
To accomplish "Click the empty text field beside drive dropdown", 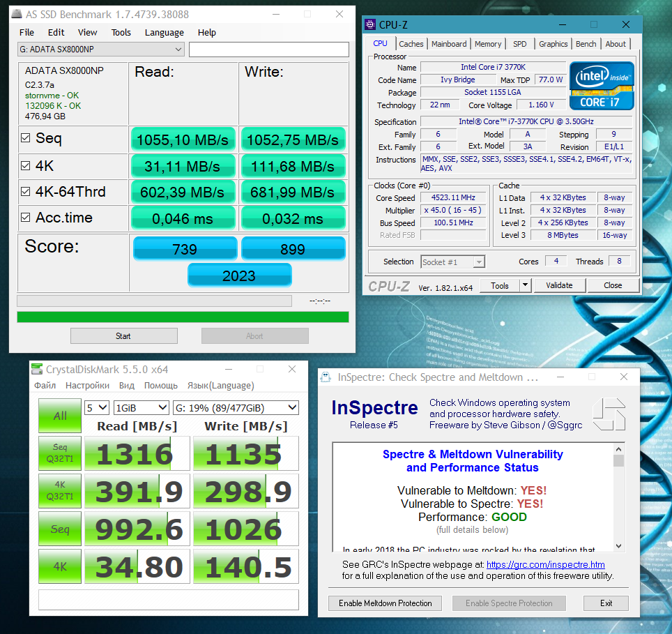I will coord(269,50).
